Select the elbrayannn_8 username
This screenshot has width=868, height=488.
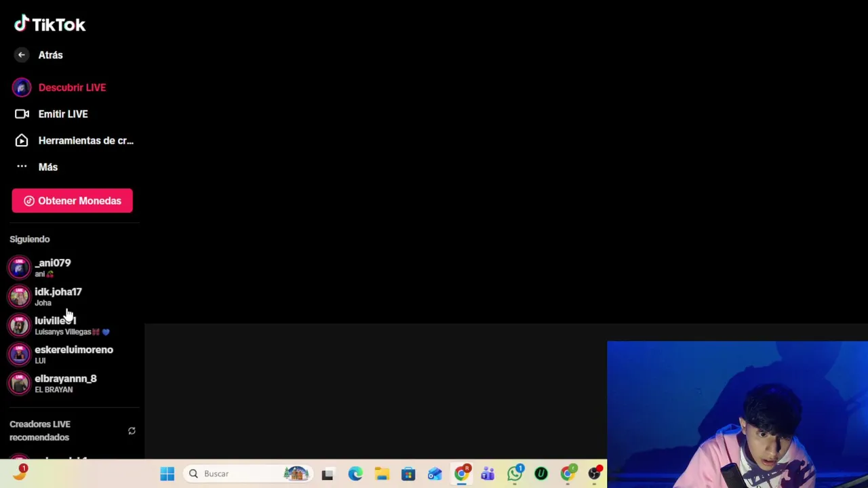pyautogui.click(x=66, y=379)
